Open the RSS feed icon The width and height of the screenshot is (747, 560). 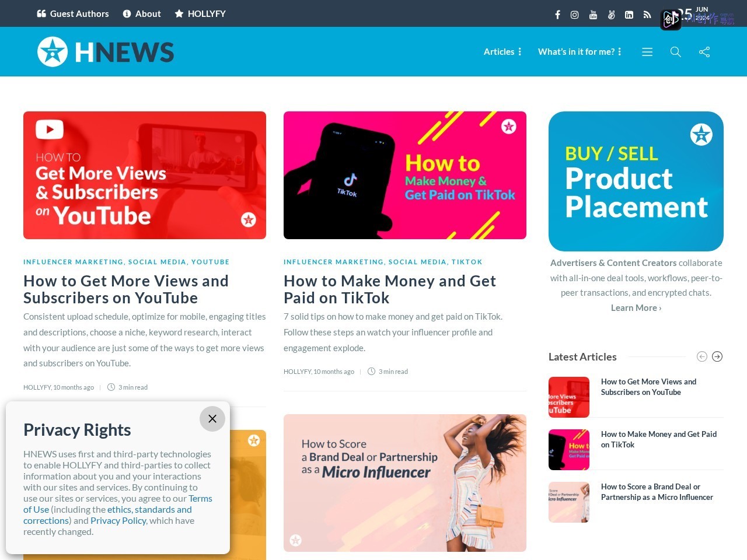(x=647, y=15)
